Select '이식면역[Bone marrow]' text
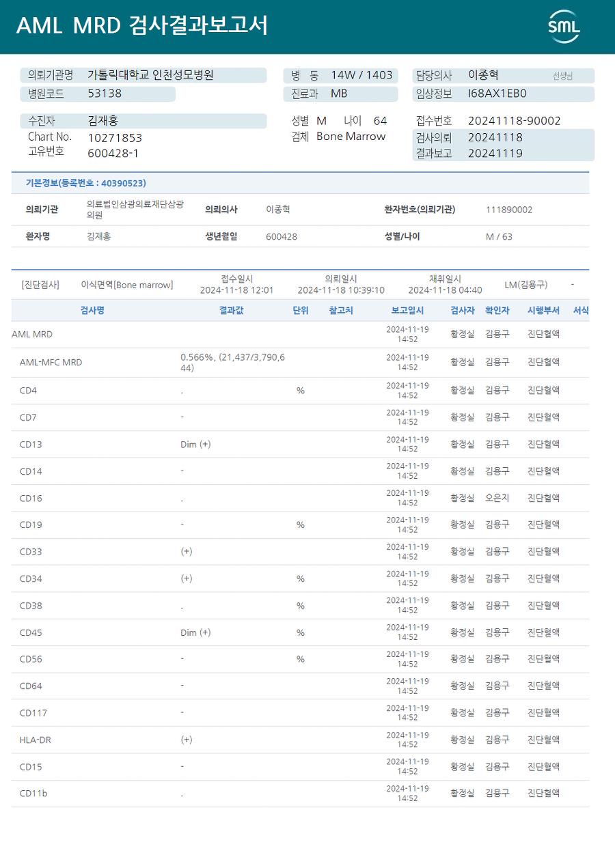The image size is (615, 868). (x=127, y=285)
